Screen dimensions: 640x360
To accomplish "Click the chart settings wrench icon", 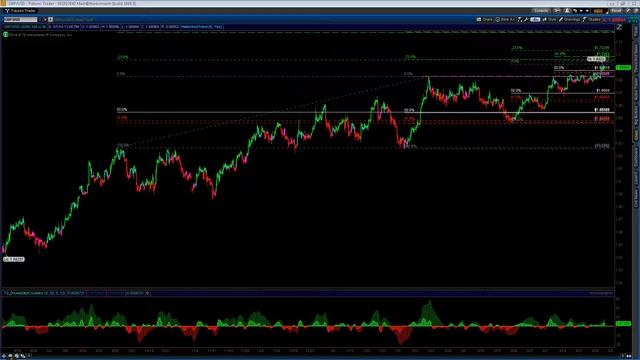I will click(x=526, y=20).
